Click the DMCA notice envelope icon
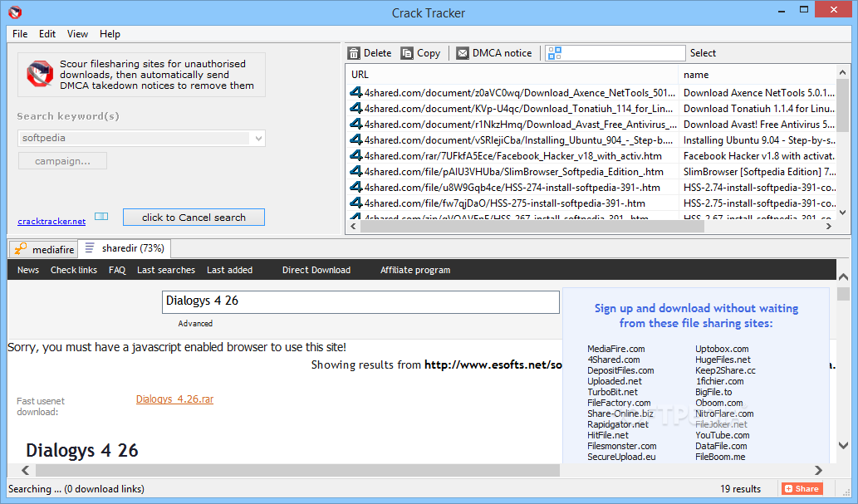The image size is (858, 504). (463, 53)
